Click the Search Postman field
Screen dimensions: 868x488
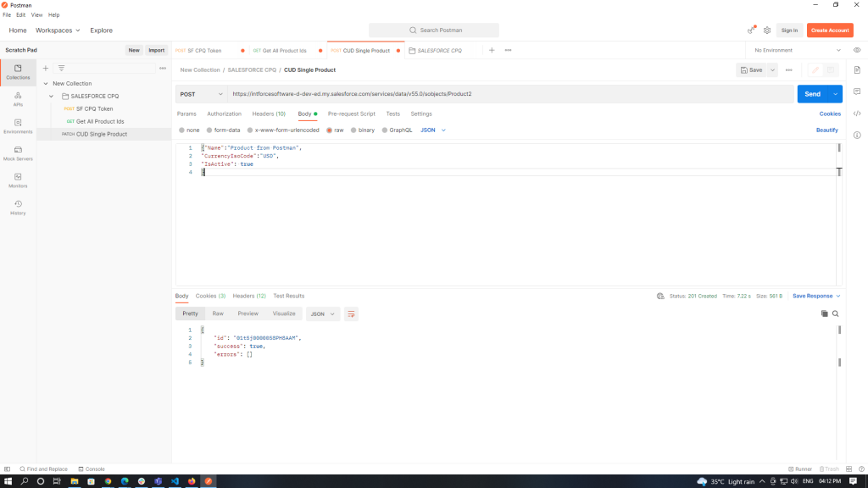(434, 30)
